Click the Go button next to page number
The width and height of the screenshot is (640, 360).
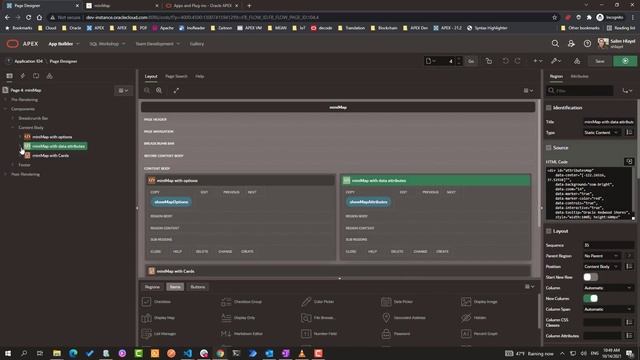[471, 61]
